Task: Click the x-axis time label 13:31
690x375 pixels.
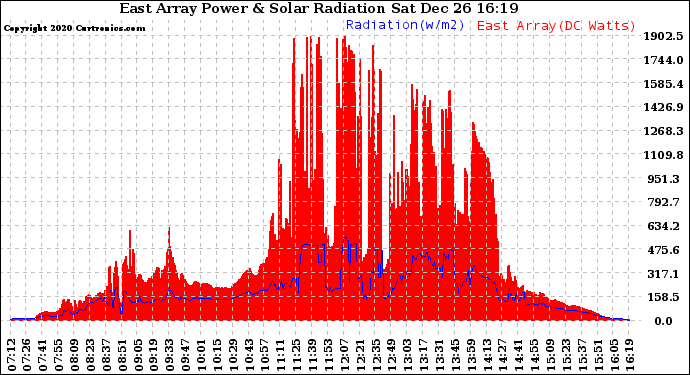Action: (440, 355)
